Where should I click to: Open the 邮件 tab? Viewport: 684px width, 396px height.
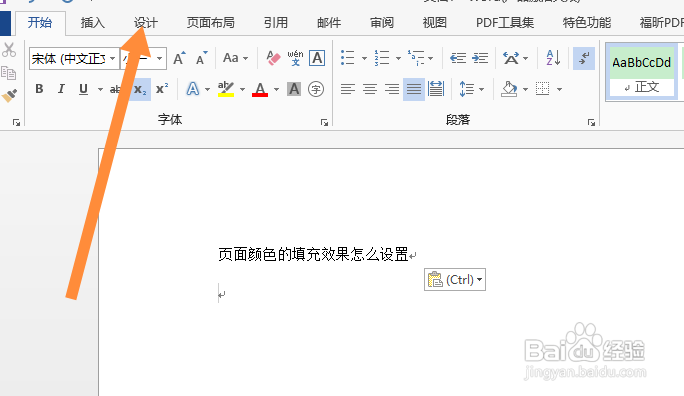[329, 23]
